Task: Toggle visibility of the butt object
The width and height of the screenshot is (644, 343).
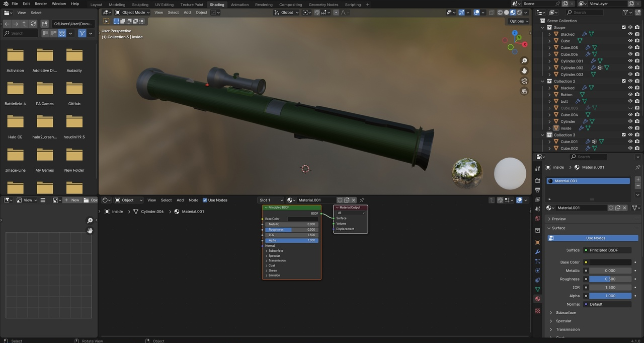Action: click(630, 101)
